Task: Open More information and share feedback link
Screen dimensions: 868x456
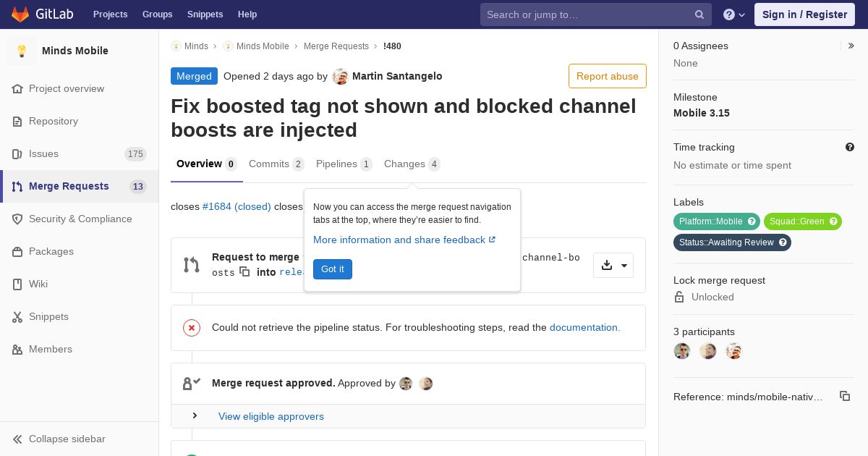Action: 404,240
